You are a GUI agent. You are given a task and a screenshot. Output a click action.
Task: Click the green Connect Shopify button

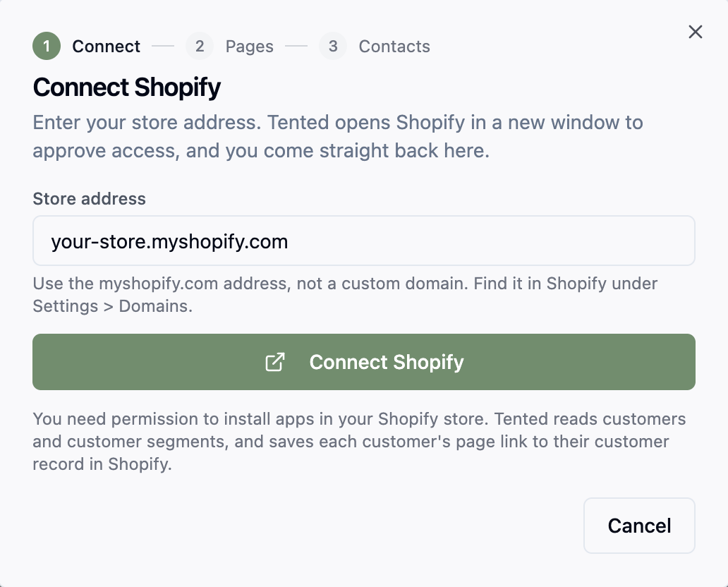[x=364, y=362]
